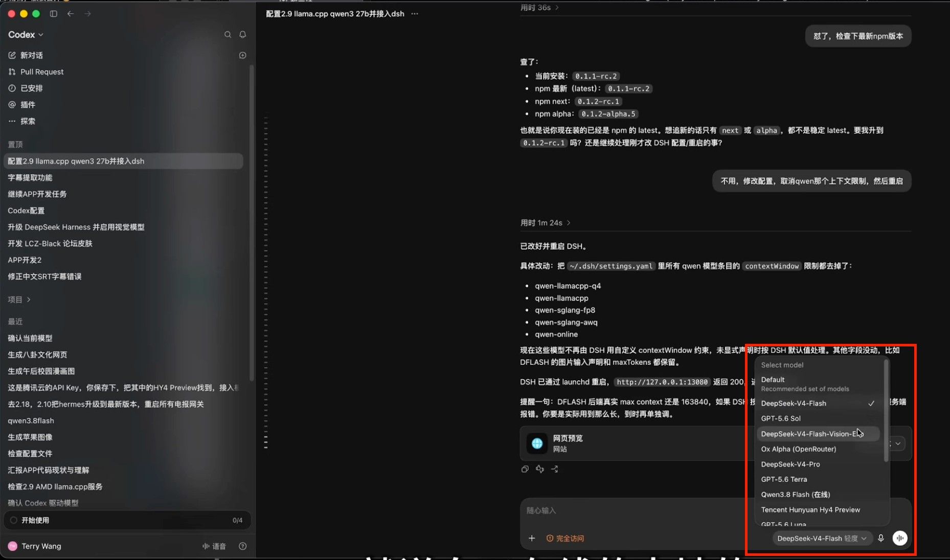Open conversation 修正中文SRT字幕错误
This screenshot has width=950, height=560.
123,276
